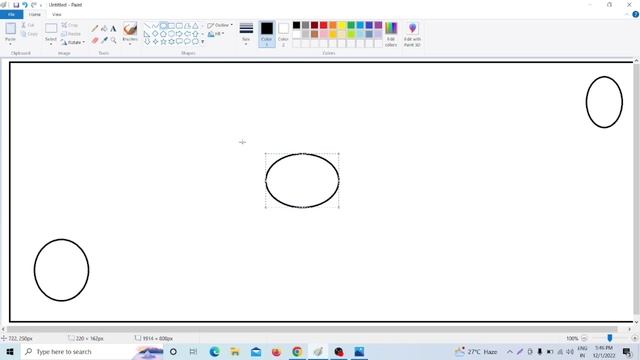Activate Color 2 background selector
Screen dimensions: 640x360
click(x=283, y=34)
